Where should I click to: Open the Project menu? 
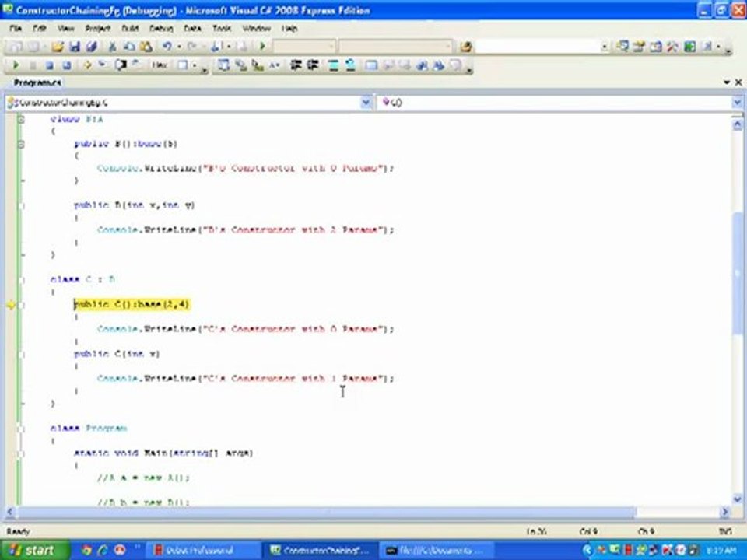tap(98, 29)
